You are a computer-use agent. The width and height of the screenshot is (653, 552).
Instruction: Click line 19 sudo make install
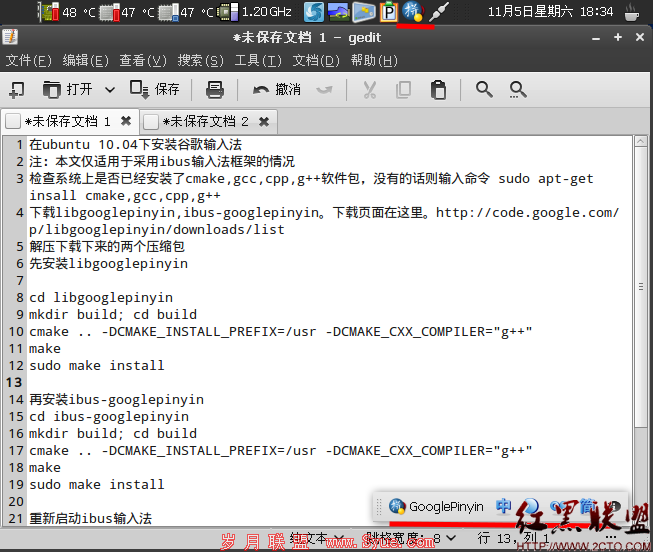click(x=97, y=485)
